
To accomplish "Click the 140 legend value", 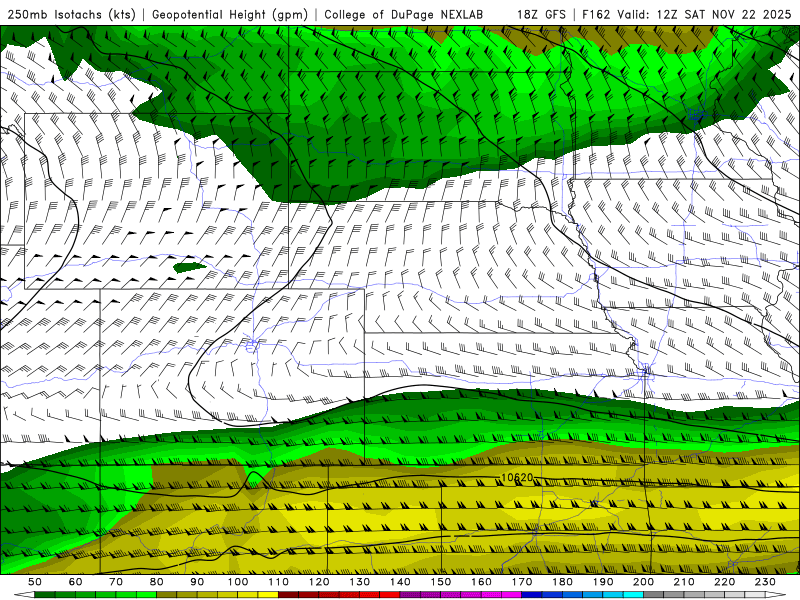I will pos(400,582).
